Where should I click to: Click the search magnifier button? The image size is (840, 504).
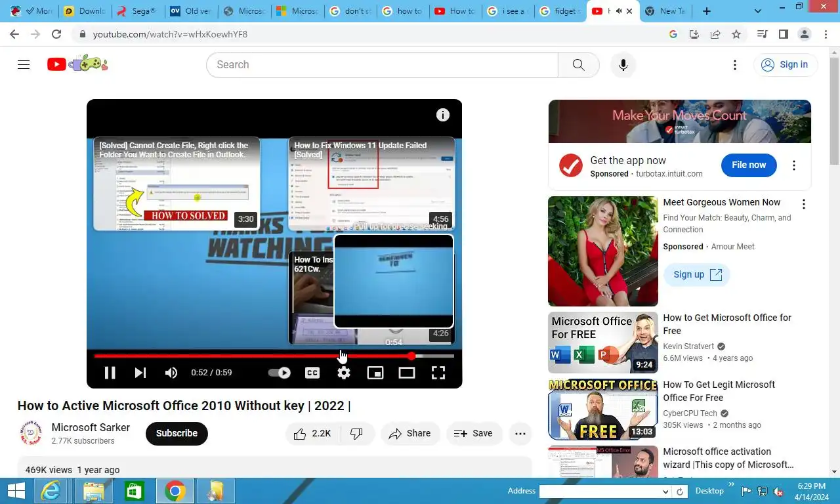click(578, 64)
